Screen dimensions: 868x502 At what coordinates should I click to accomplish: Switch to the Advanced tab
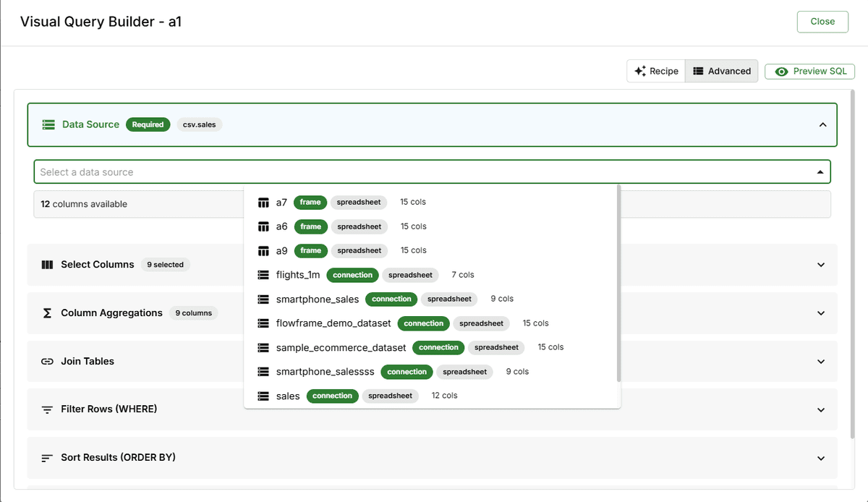click(x=721, y=71)
